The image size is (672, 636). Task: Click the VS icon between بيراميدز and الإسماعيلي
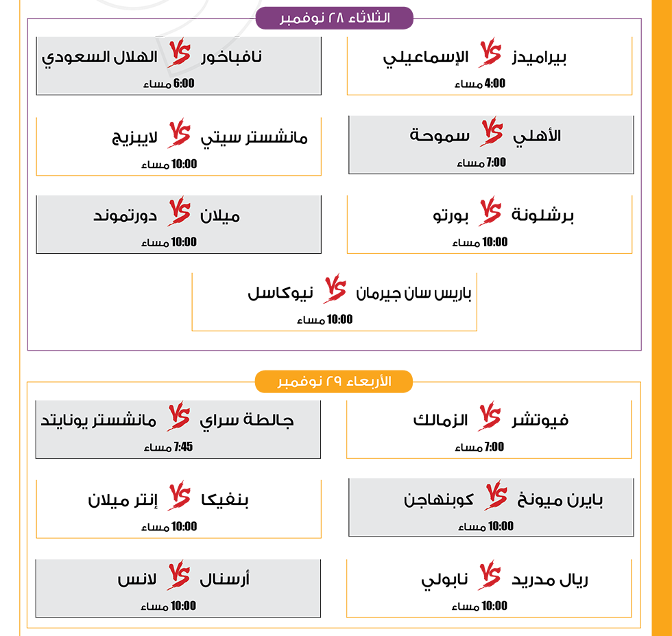pyautogui.click(x=490, y=53)
